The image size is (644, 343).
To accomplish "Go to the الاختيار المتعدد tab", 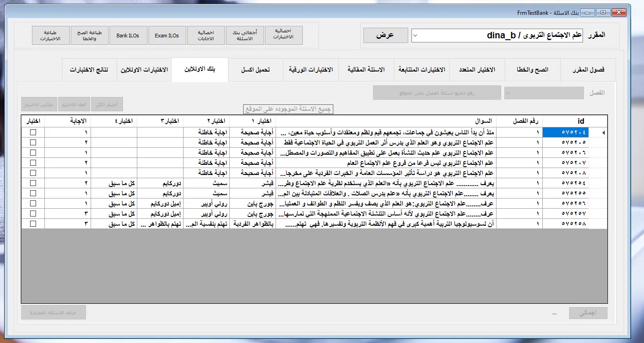I will coord(477,70).
